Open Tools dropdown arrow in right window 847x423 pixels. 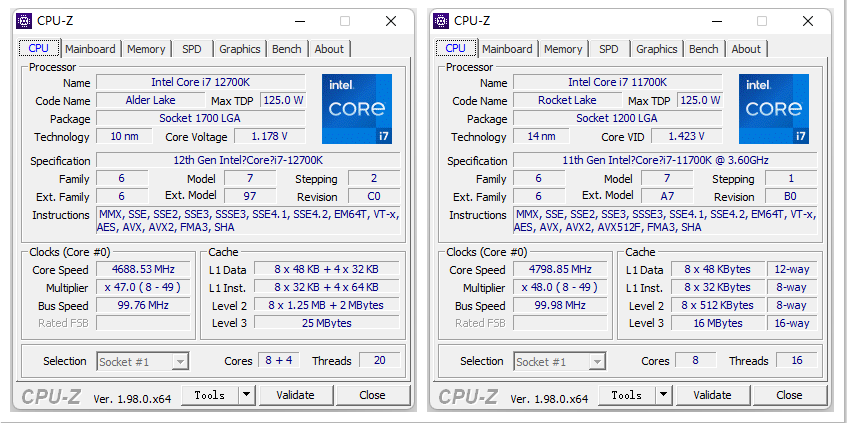[663, 395]
